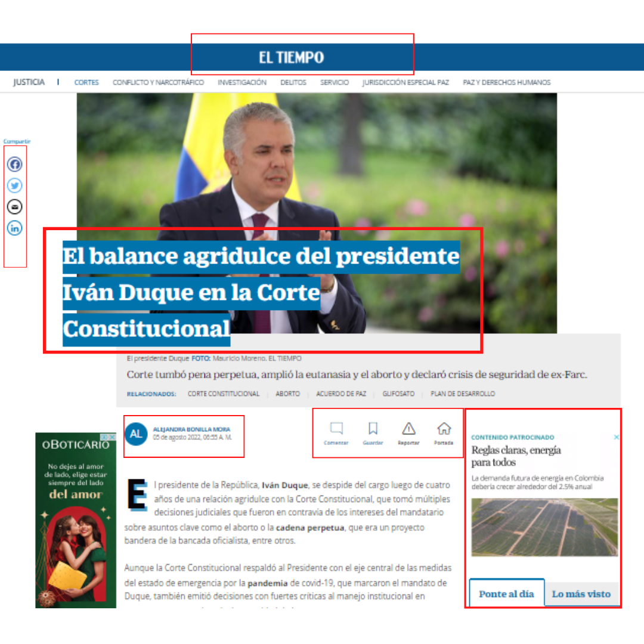Screen dimensions: 644x644
Task: Switch to the Lo más visto tab
Action: click(581, 594)
